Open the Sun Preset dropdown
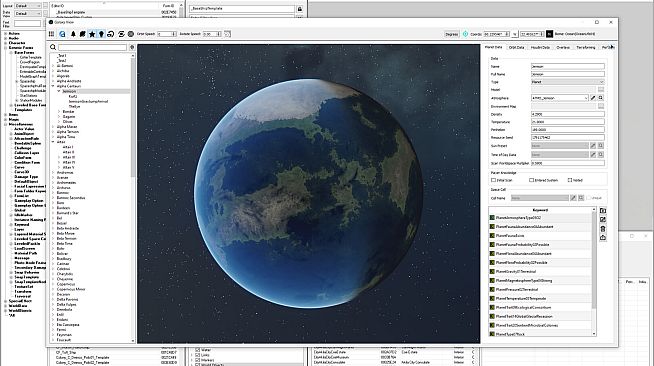654x366 pixels. pyautogui.click(x=559, y=145)
